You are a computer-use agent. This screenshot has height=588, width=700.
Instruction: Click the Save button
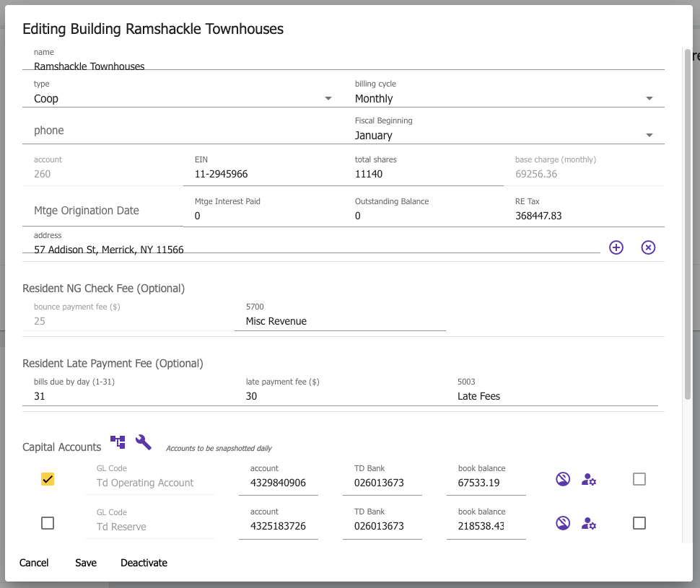click(86, 563)
